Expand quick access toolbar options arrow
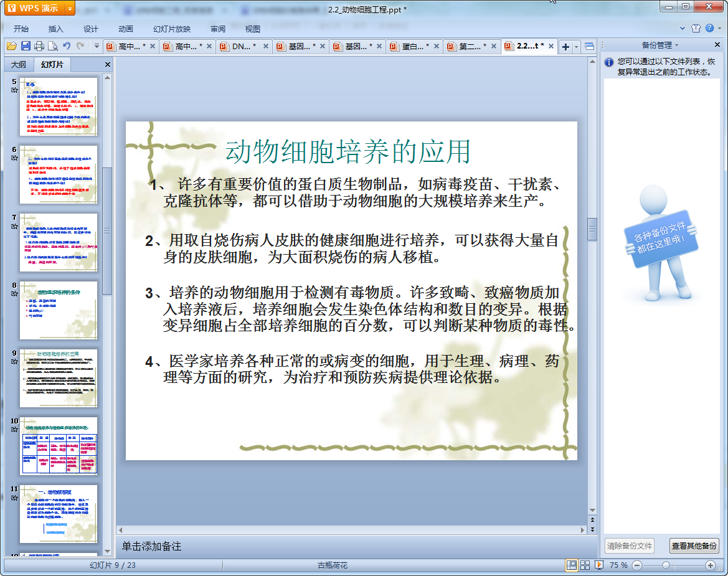 click(97, 46)
